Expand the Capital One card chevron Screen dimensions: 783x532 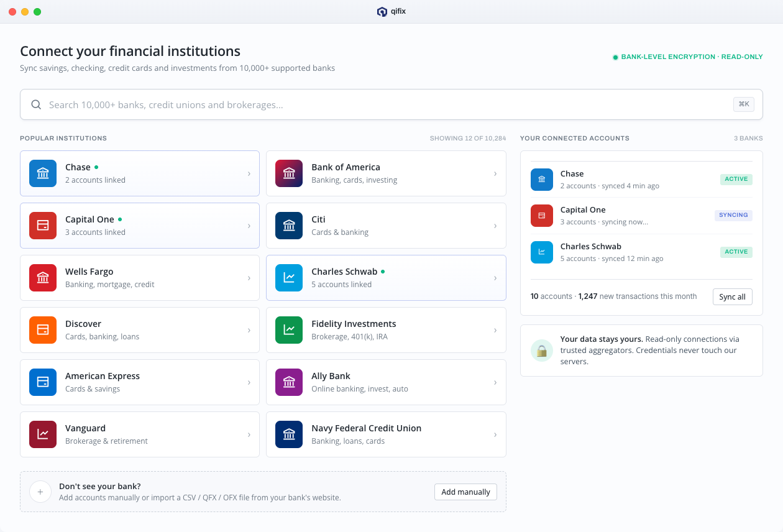point(249,226)
